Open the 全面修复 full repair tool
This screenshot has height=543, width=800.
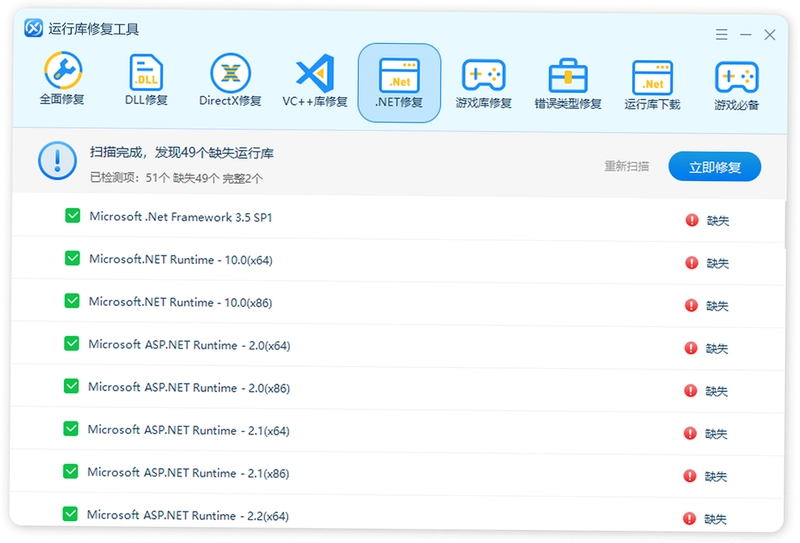[x=62, y=78]
